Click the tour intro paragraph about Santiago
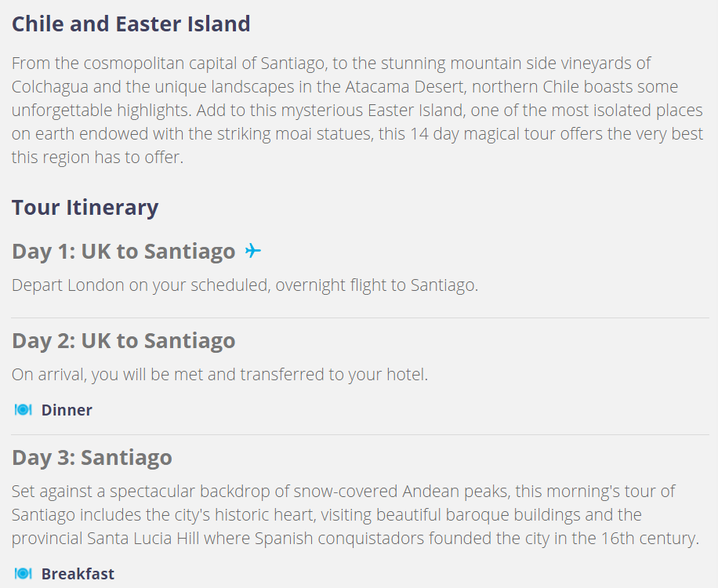Image resolution: width=718 pixels, height=588 pixels. (357, 110)
